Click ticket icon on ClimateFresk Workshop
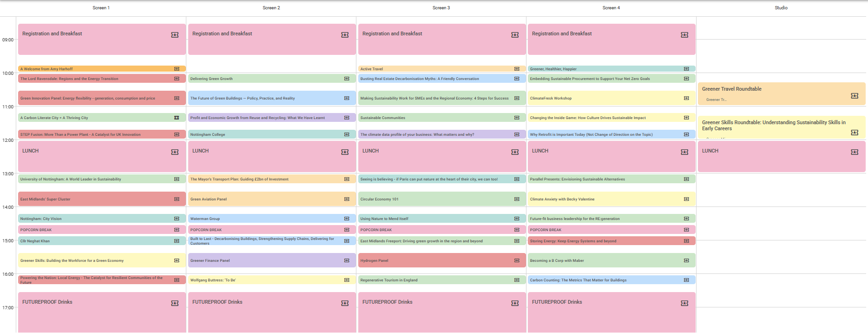The height and width of the screenshot is (333, 868). (686, 98)
